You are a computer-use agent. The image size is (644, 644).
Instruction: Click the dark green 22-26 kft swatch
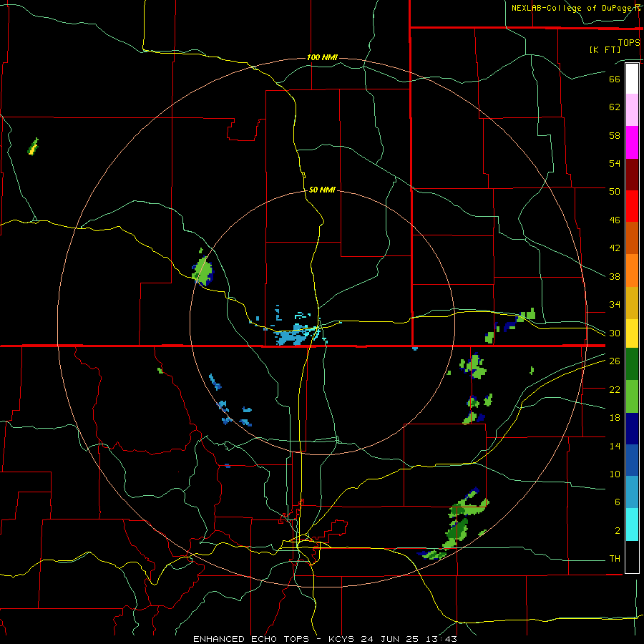point(632,364)
